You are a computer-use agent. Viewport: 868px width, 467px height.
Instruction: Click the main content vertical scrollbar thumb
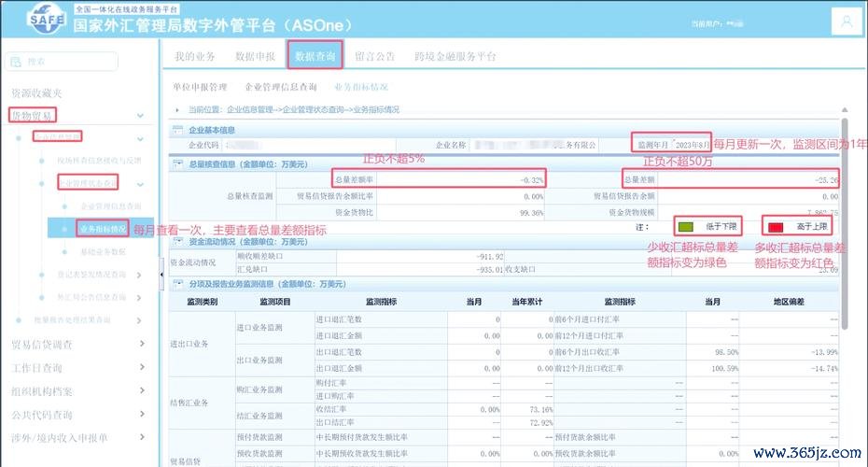click(x=844, y=223)
